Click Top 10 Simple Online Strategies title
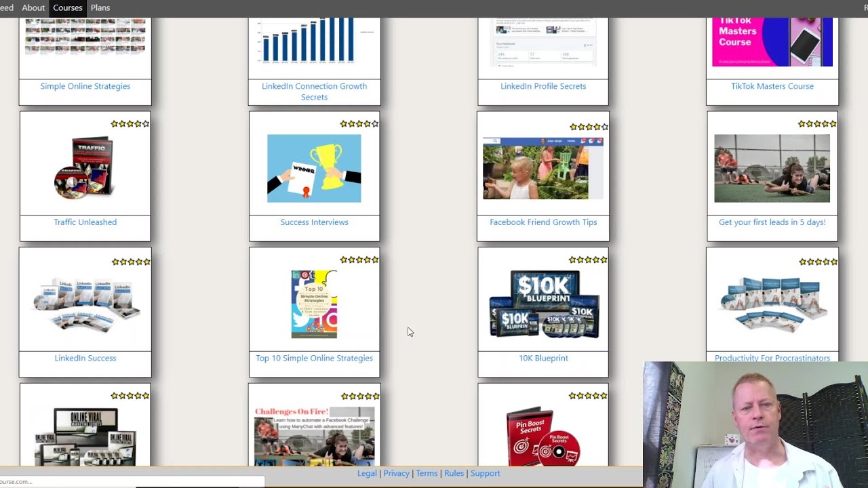Viewport: 868px width, 488px height. point(314,358)
